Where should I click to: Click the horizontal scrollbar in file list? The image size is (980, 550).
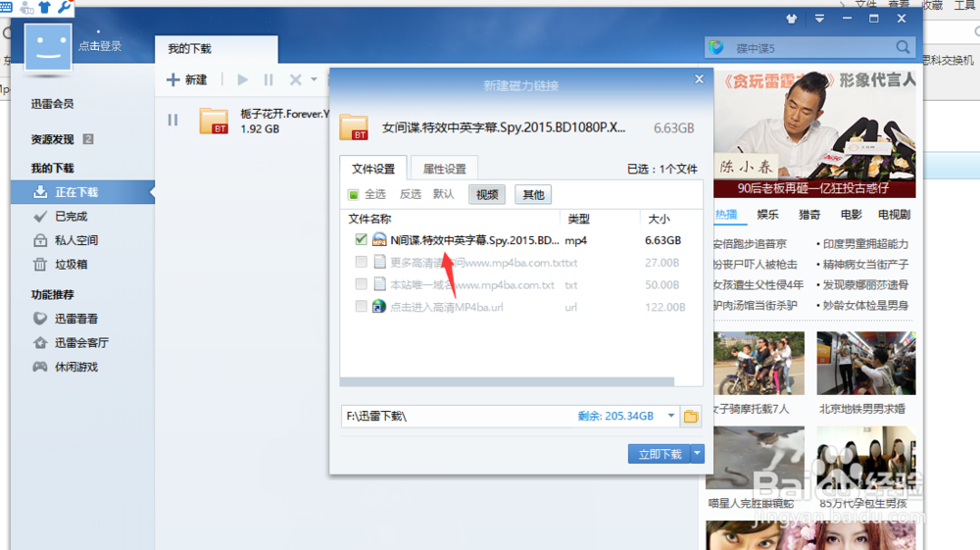(x=507, y=381)
